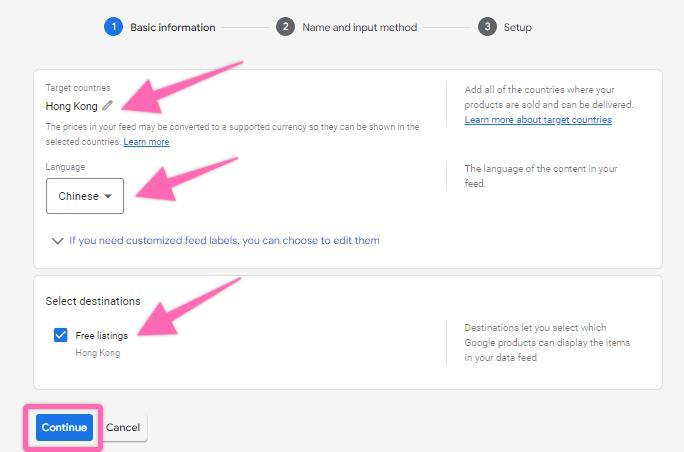The height and width of the screenshot is (452, 684).
Task: Click the customized feed labels text
Action: [224, 240]
